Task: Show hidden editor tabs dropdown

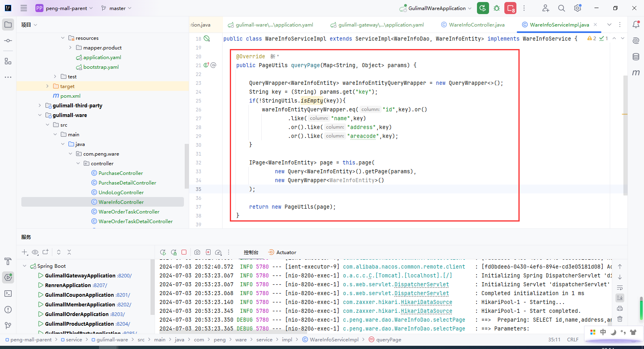Action: click(609, 25)
